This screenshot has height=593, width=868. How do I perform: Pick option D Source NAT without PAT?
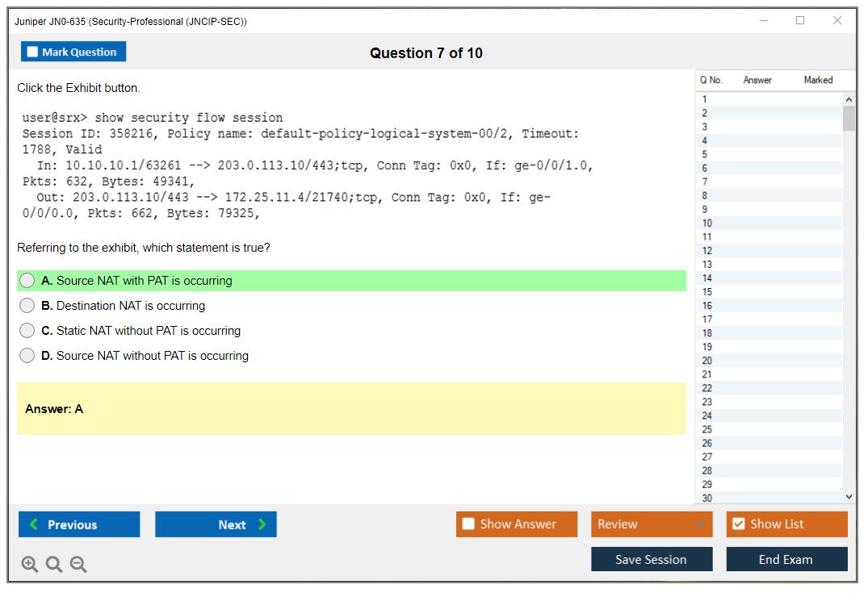click(27, 356)
